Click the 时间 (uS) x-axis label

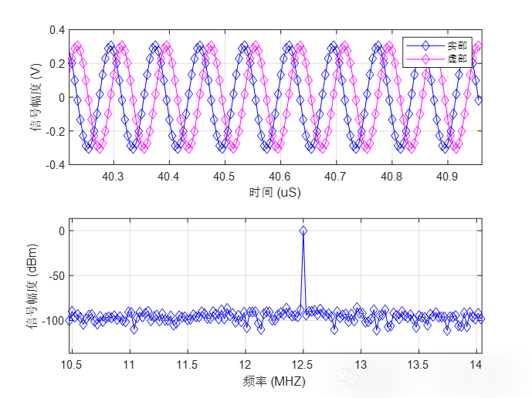coord(275,192)
